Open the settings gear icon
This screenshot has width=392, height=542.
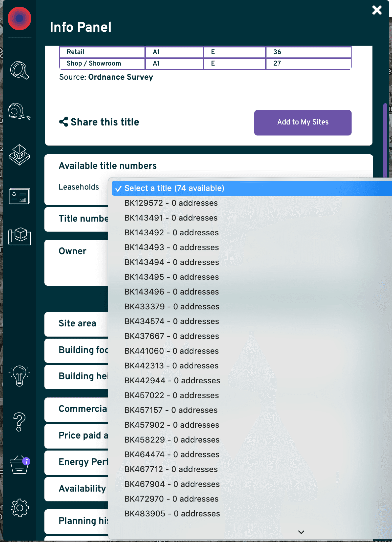point(19,508)
